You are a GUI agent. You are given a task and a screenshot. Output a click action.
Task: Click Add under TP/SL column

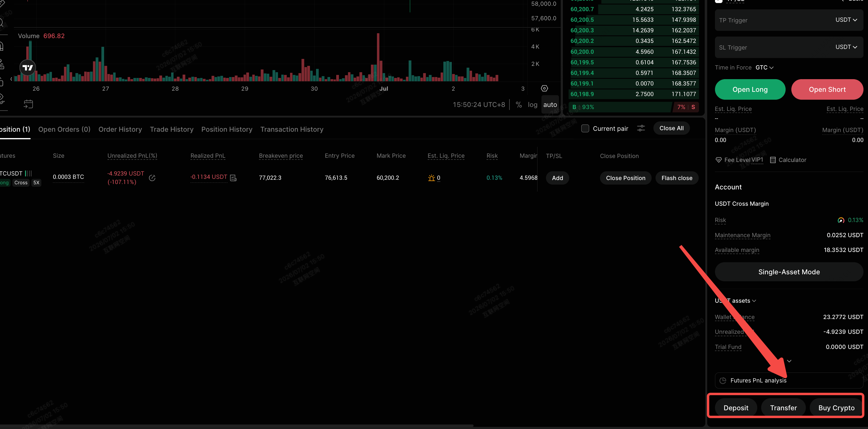pos(557,178)
